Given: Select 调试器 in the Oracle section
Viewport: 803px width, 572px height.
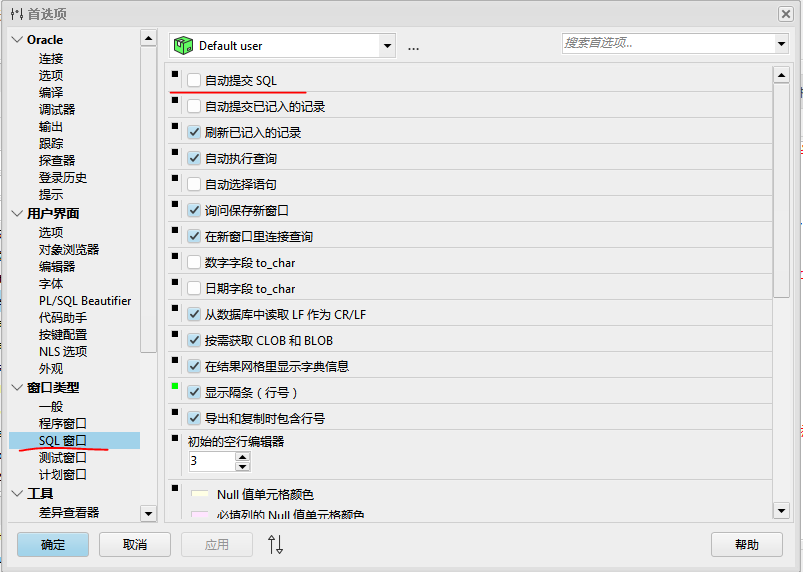Looking at the screenshot, I should click(57, 109).
